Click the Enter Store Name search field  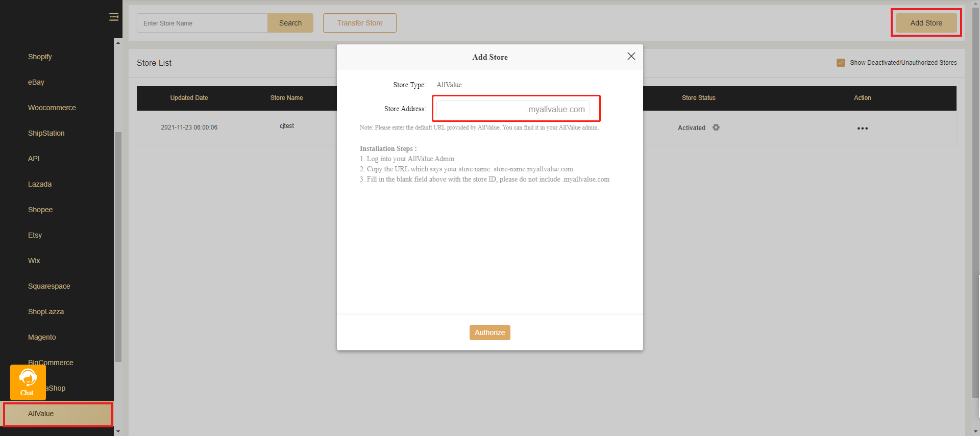[202, 23]
